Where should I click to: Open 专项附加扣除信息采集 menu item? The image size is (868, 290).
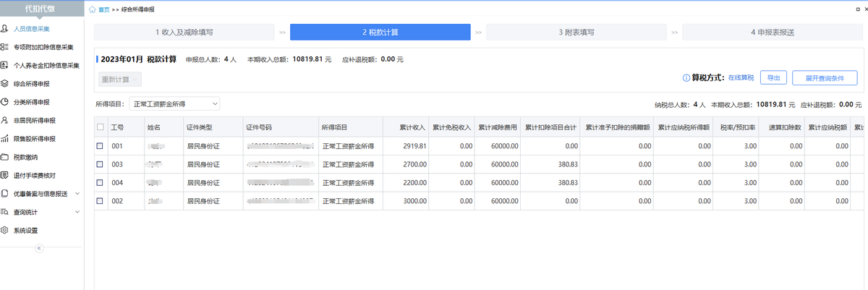coord(42,47)
